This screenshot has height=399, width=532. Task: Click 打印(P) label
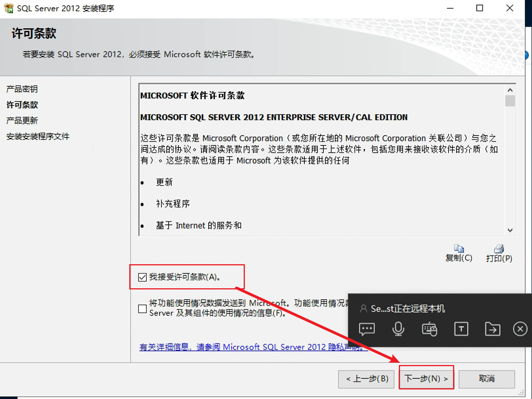pos(499,258)
